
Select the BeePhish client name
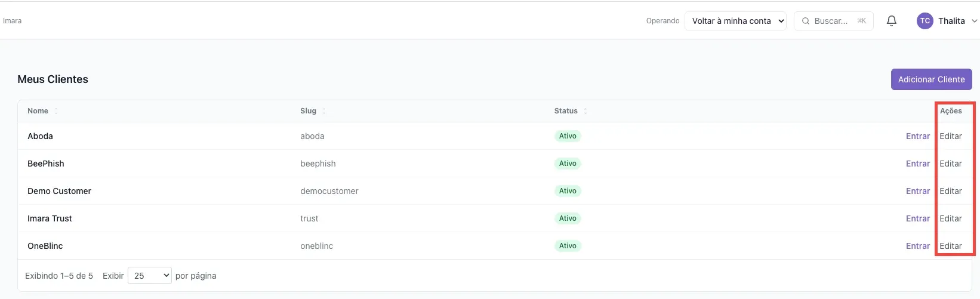coord(46,164)
